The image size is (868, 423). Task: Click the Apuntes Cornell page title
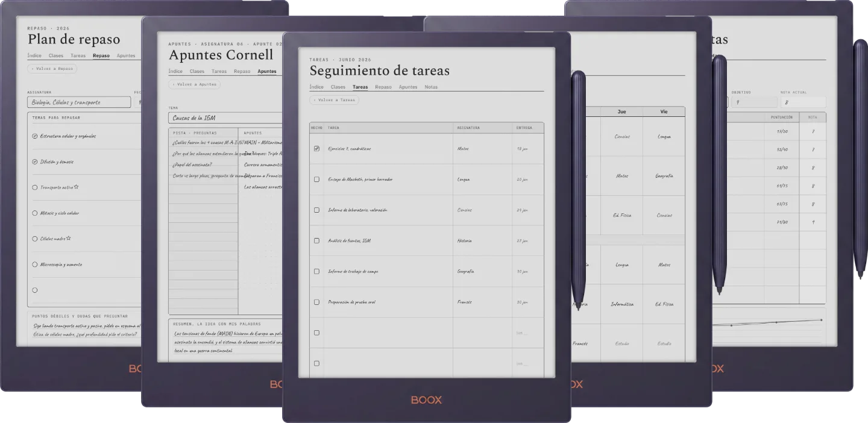(221, 55)
